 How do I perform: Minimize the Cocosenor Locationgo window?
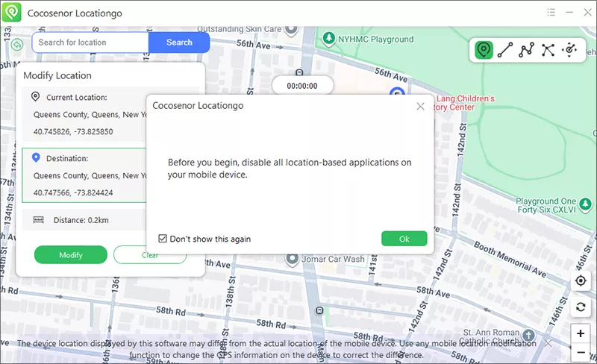coord(569,13)
